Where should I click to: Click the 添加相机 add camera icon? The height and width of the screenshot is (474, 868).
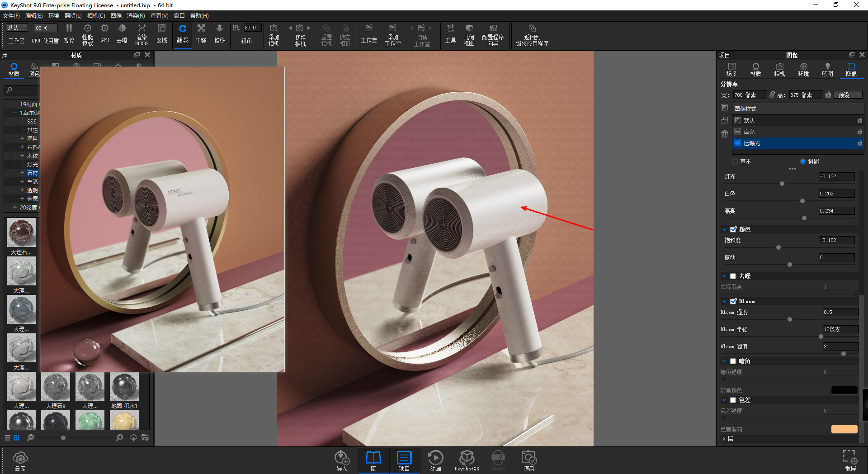coord(274,35)
